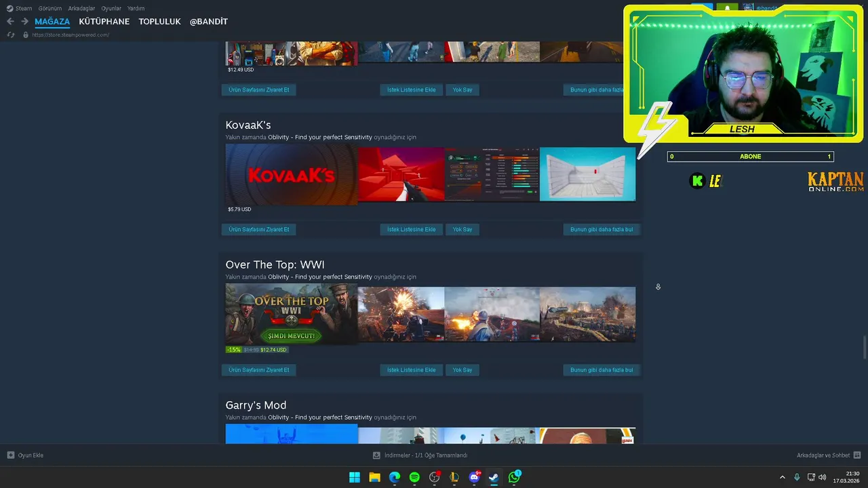Open the Arkadaşlar menu
Image resolution: width=868 pixels, height=488 pixels.
(x=81, y=8)
